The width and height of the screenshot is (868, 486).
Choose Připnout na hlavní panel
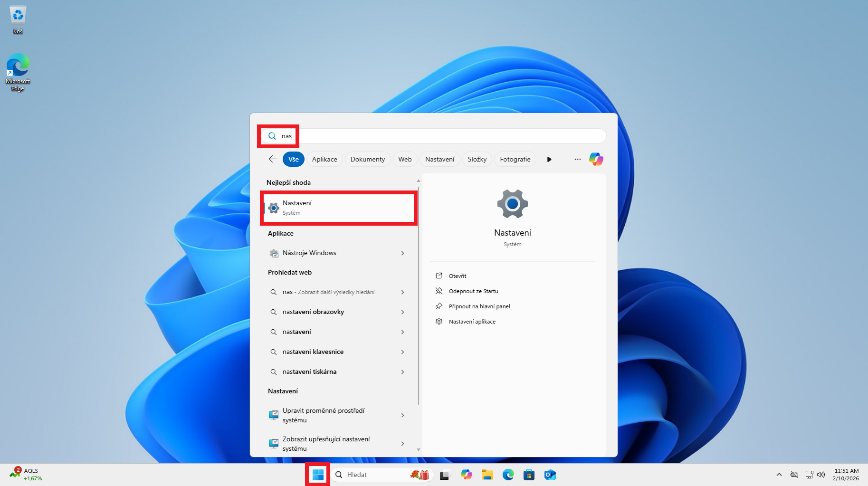coord(479,306)
